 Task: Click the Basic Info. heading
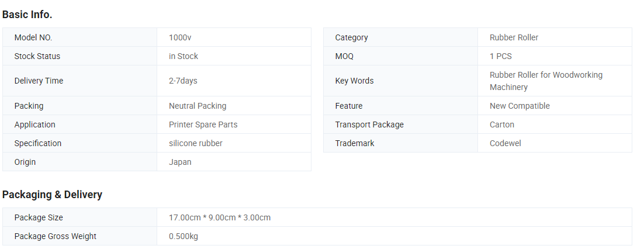27,15
